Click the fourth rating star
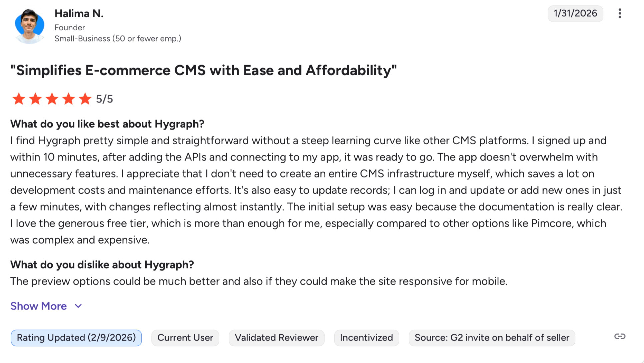This screenshot has width=644, height=363. pos(69,99)
